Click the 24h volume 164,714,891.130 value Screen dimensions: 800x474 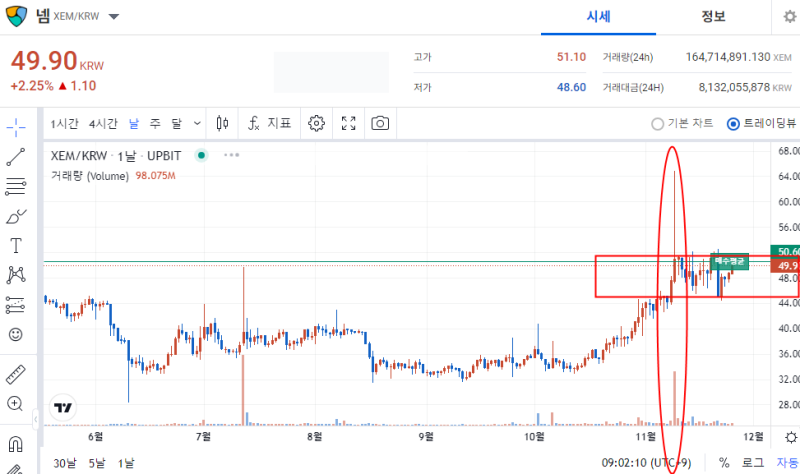point(728,57)
